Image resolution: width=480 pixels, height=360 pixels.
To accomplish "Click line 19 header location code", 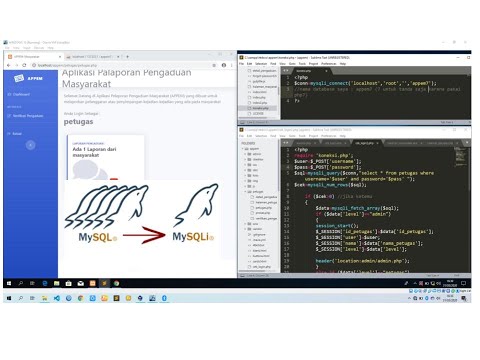I will click(x=363, y=261).
